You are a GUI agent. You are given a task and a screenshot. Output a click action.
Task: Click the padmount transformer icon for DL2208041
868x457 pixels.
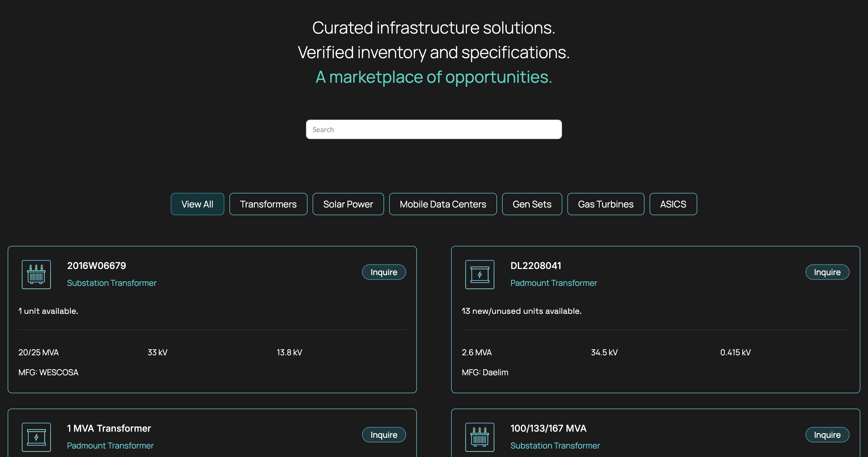[480, 274]
